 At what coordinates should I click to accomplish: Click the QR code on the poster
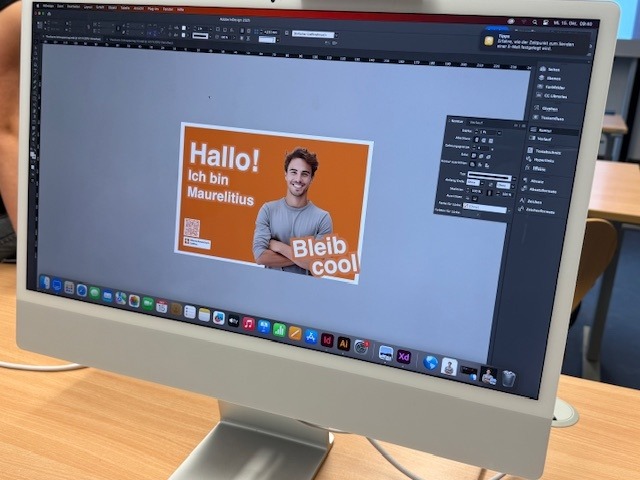(x=191, y=227)
